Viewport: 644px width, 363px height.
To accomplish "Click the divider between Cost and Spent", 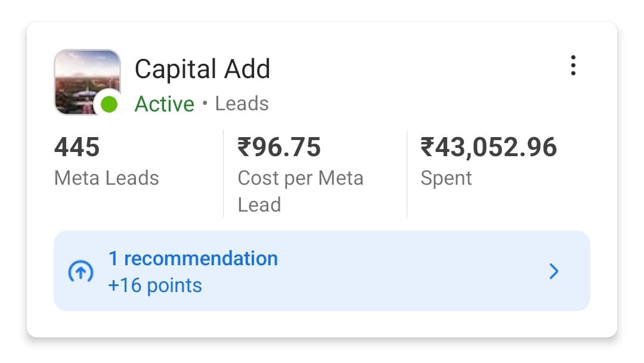I will click(407, 173).
